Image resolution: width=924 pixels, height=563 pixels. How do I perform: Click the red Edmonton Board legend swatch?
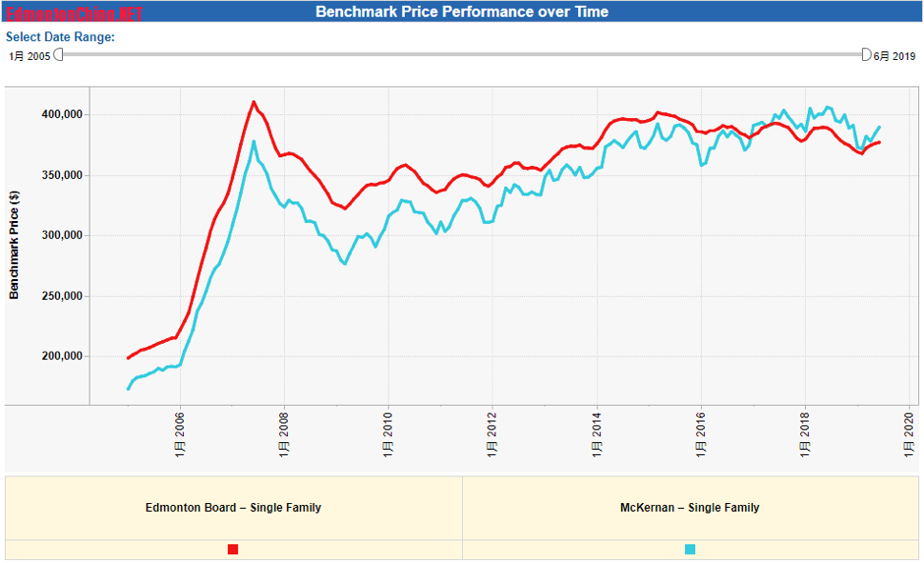(x=233, y=549)
